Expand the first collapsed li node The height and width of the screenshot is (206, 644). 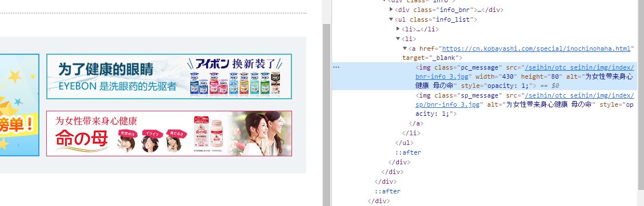point(398,29)
